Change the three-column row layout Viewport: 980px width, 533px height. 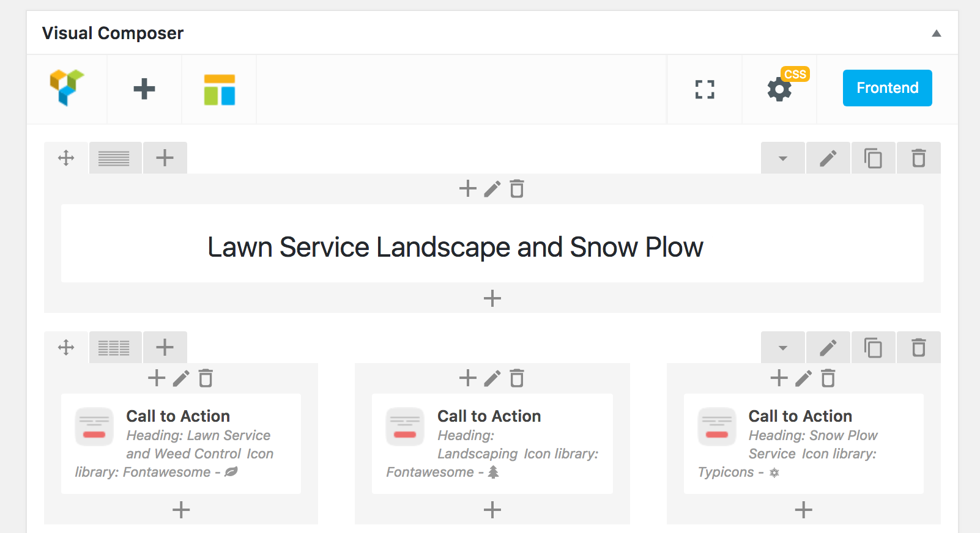pyautogui.click(x=114, y=348)
